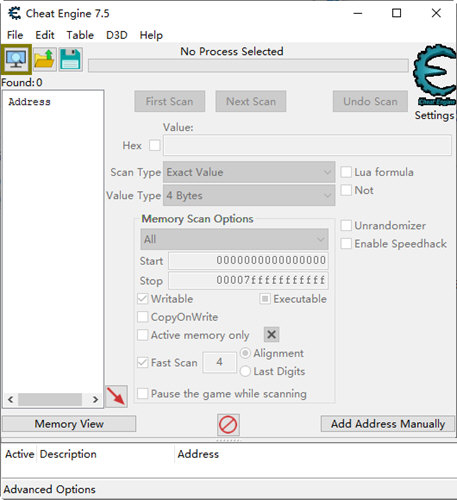Enable the Lua formula checkbox
Viewport: 457px width, 500px height.
[346, 172]
